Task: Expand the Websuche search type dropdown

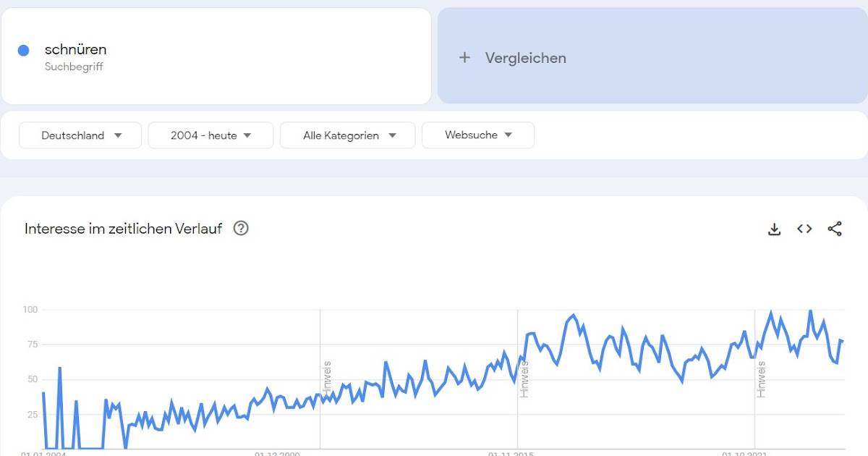Action: tap(478, 135)
